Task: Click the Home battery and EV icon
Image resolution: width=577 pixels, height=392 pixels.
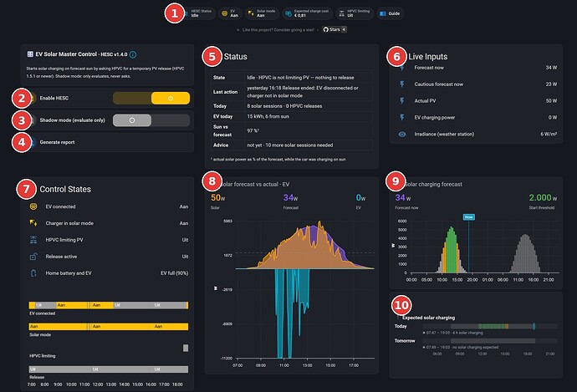Action: (33, 273)
